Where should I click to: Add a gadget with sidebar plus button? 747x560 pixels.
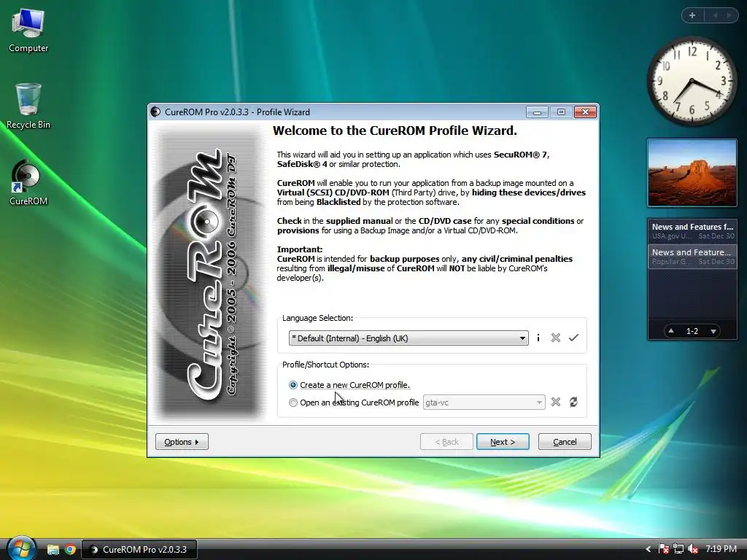692,15
